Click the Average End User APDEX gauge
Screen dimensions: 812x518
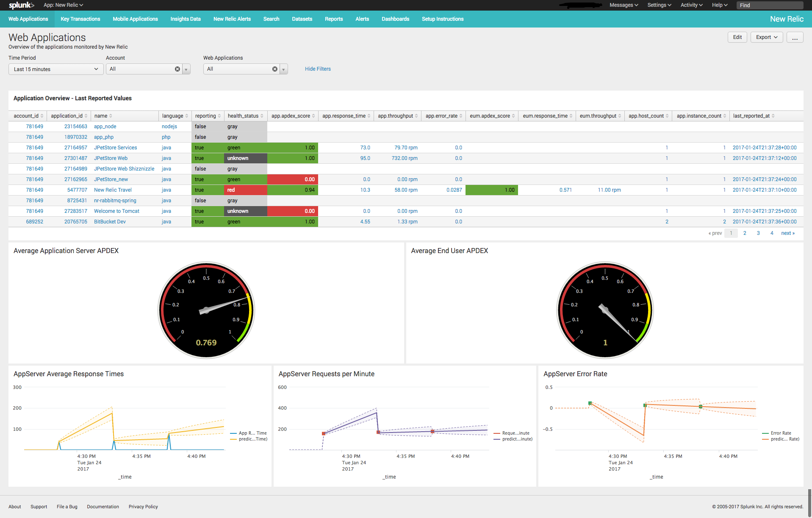[605, 310]
